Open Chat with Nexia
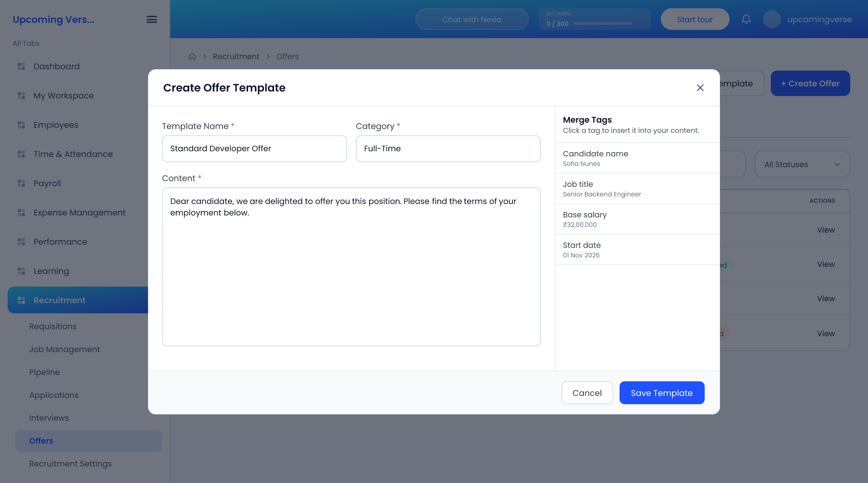Viewport: 868px width, 483px height. coord(472,19)
